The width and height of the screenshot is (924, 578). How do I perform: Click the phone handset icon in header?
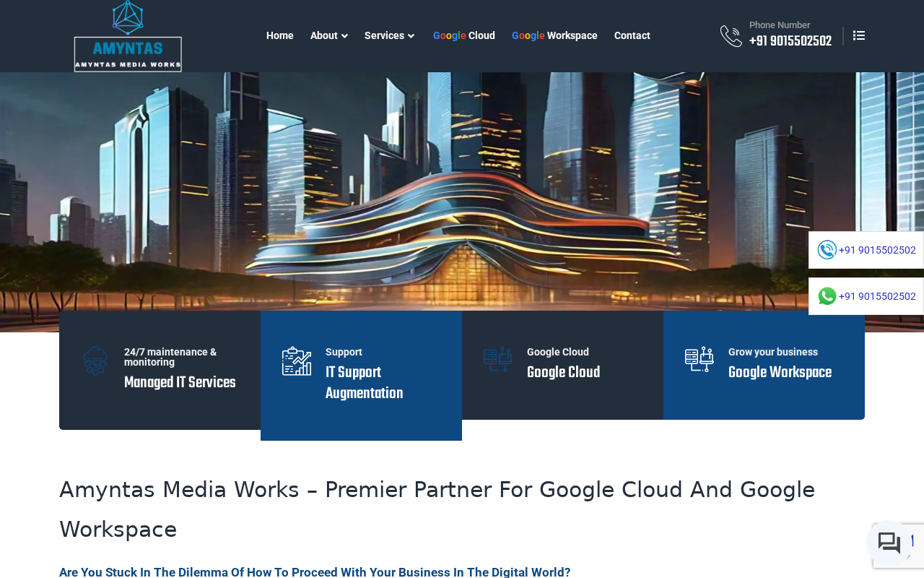pos(731,36)
